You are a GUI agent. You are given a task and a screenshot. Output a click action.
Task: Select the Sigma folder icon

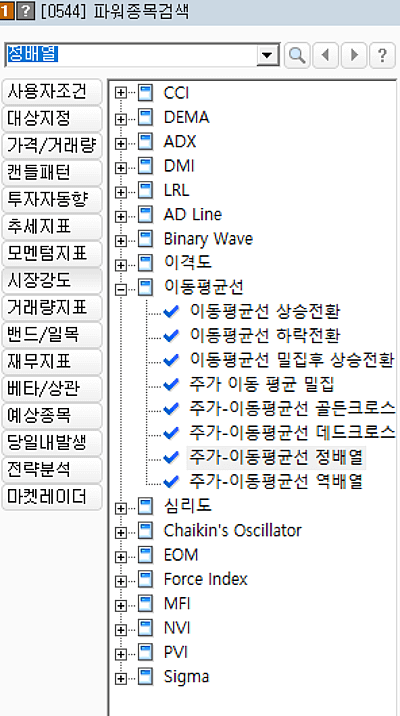pos(145,677)
